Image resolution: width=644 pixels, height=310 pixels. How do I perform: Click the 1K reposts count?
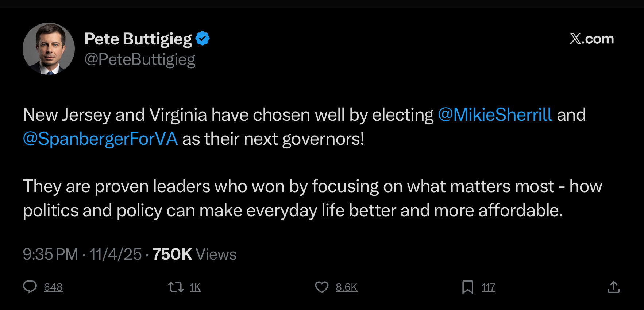tap(195, 287)
